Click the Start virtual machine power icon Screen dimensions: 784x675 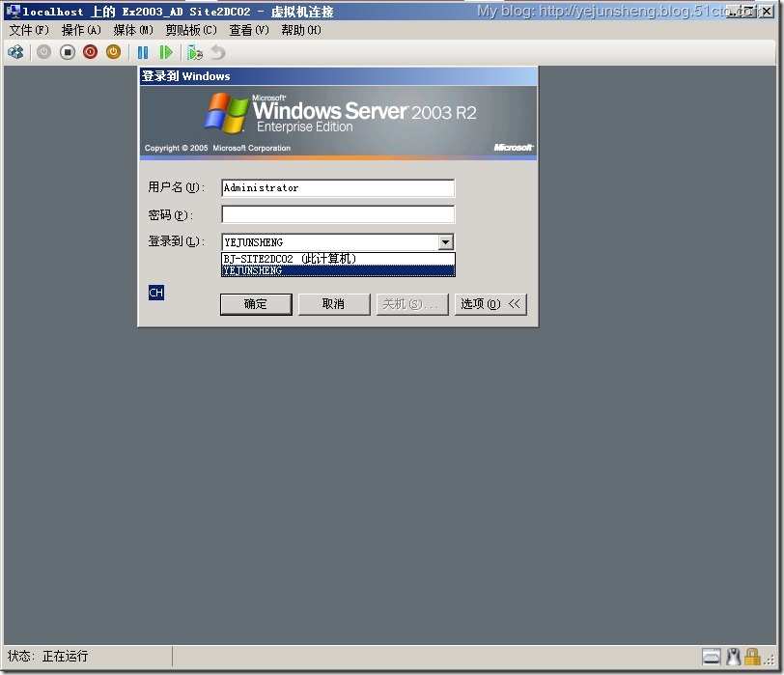[44, 52]
